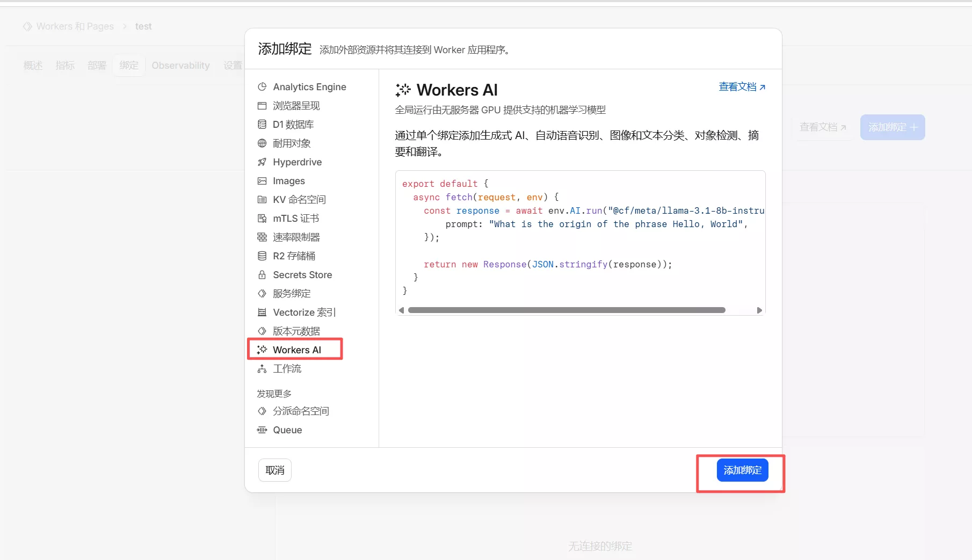The height and width of the screenshot is (560, 972).
Task: Open the 查看文档 link for Workers AI
Action: (742, 86)
